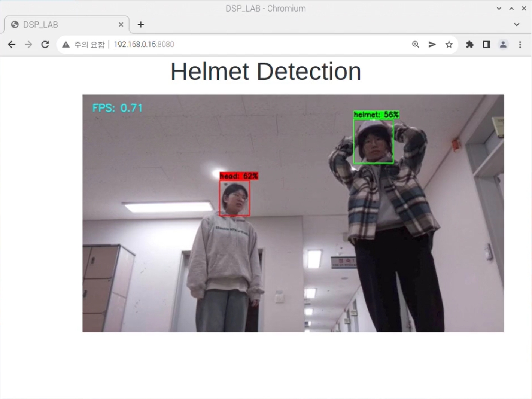
Task: Click the globe favicon on DSP_LAB tab
Action: [15, 24]
